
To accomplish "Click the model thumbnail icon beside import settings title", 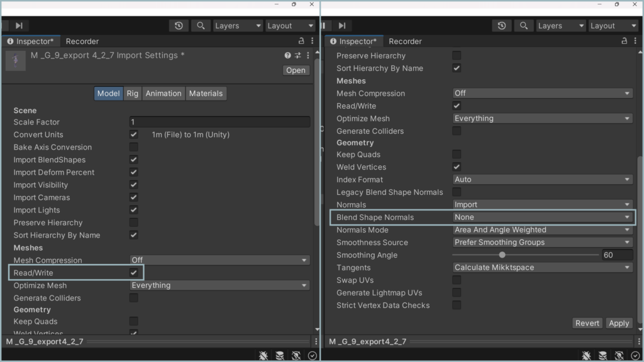I will coord(14,60).
